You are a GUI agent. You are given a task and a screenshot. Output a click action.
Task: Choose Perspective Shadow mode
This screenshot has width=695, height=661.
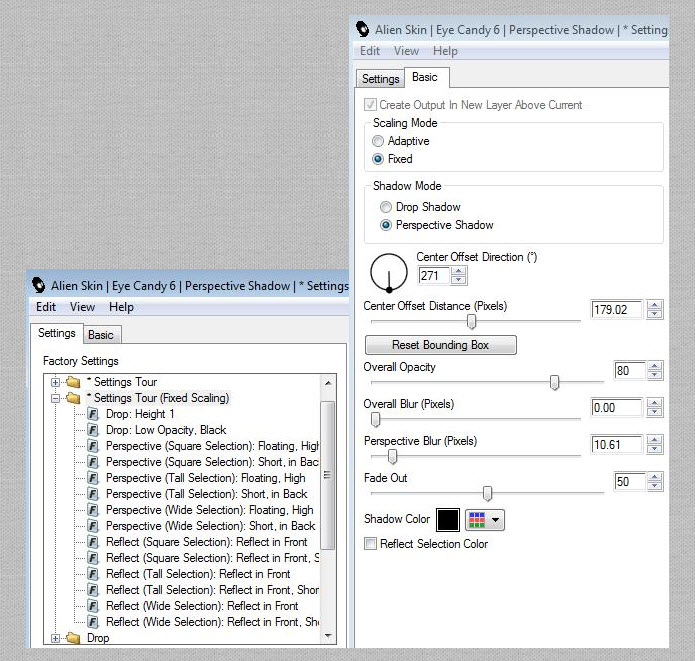(386, 225)
